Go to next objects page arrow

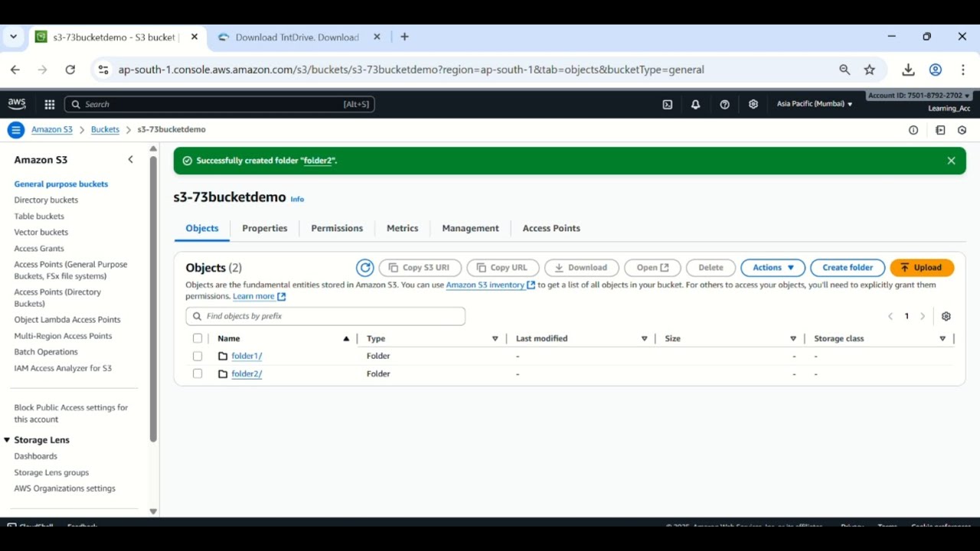(923, 316)
